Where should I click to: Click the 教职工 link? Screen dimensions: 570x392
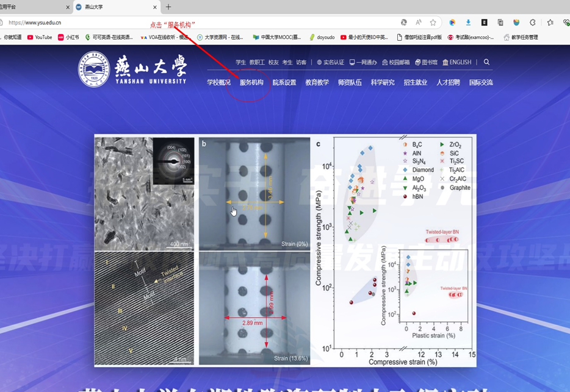click(x=257, y=62)
